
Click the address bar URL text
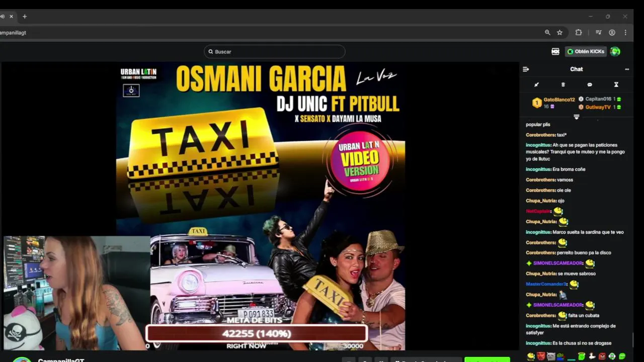13,33
